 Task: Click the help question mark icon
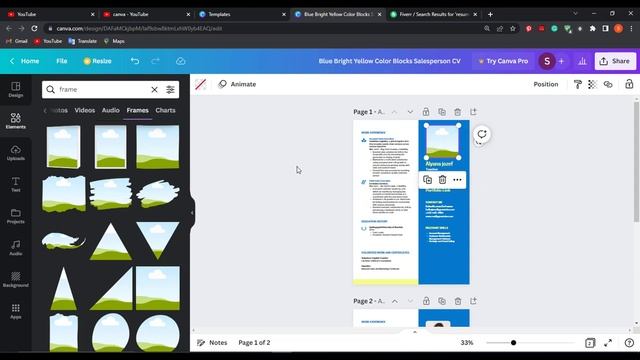(x=629, y=343)
